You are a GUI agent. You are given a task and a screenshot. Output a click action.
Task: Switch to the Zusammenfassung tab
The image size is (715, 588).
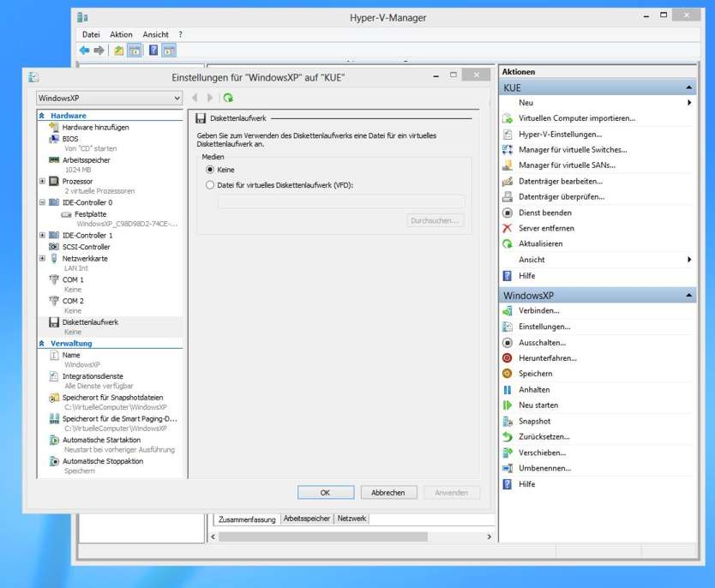(247, 519)
